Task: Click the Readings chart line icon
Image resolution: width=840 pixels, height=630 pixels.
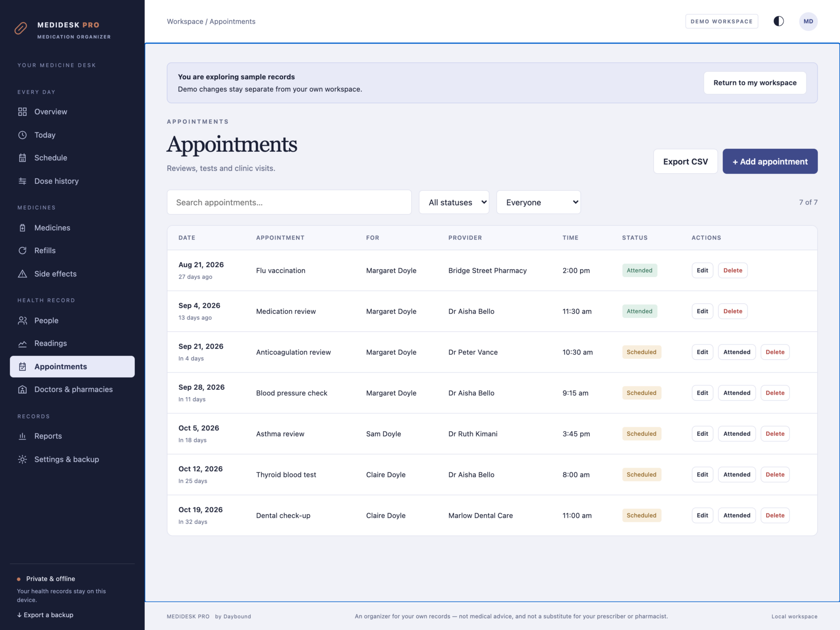Action: (22, 343)
